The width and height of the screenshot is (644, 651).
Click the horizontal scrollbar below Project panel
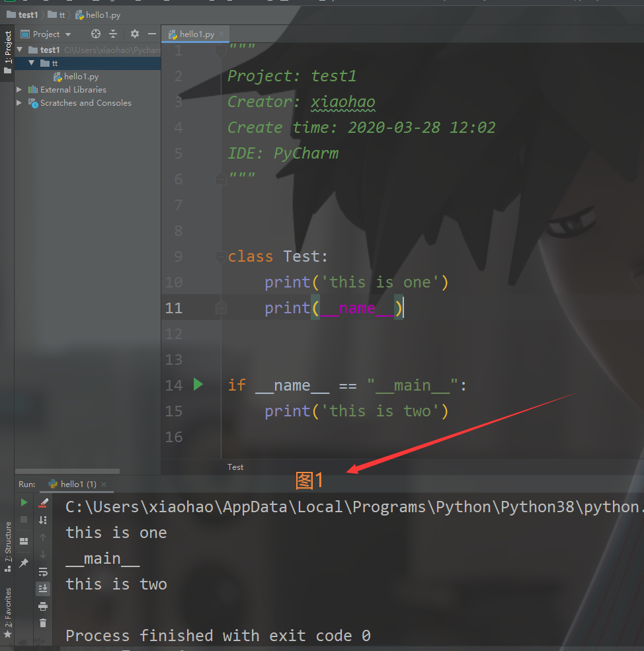click(66, 471)
